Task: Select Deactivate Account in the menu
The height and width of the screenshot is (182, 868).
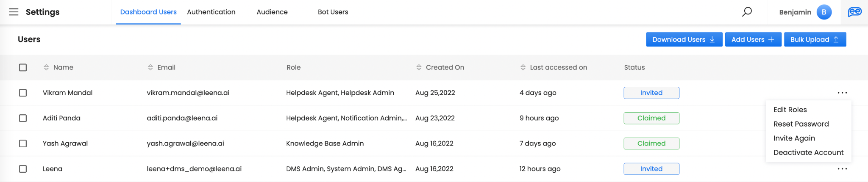Action: pos(808,152)
